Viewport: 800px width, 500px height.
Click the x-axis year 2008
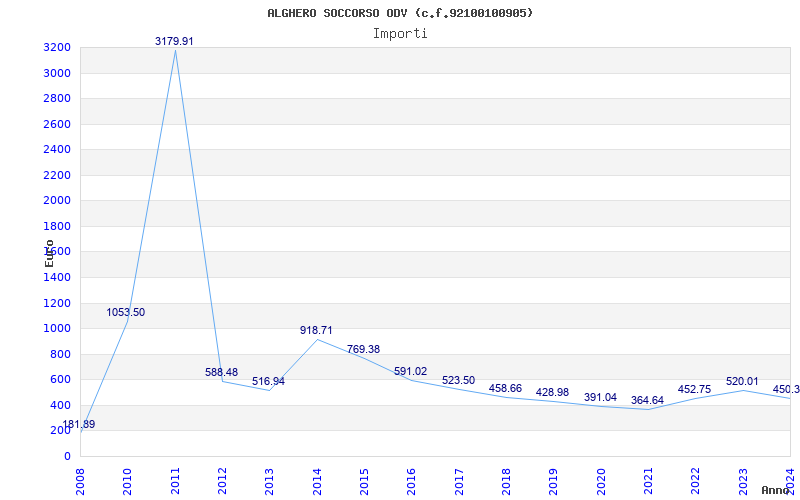point(80,482)
